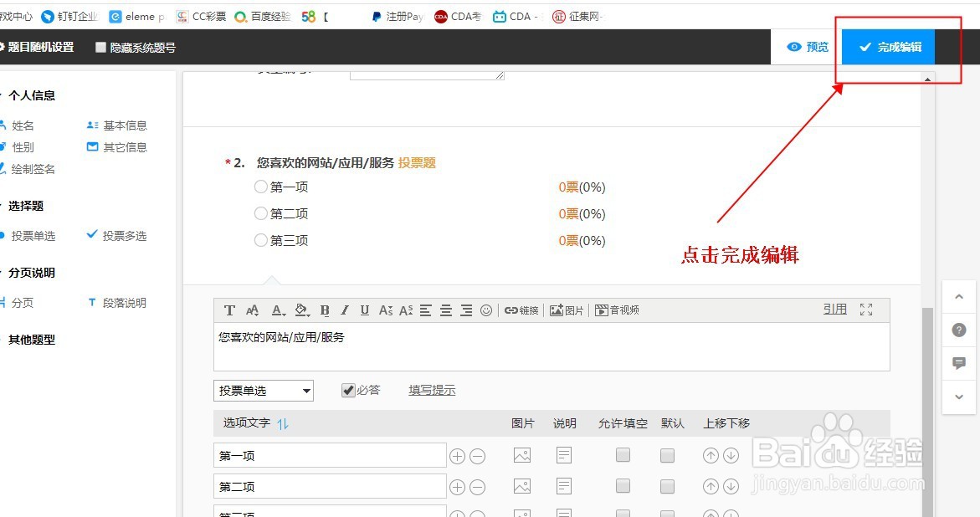
Task: Click inside the 第一项 option text field
Action: coord(329,454)
